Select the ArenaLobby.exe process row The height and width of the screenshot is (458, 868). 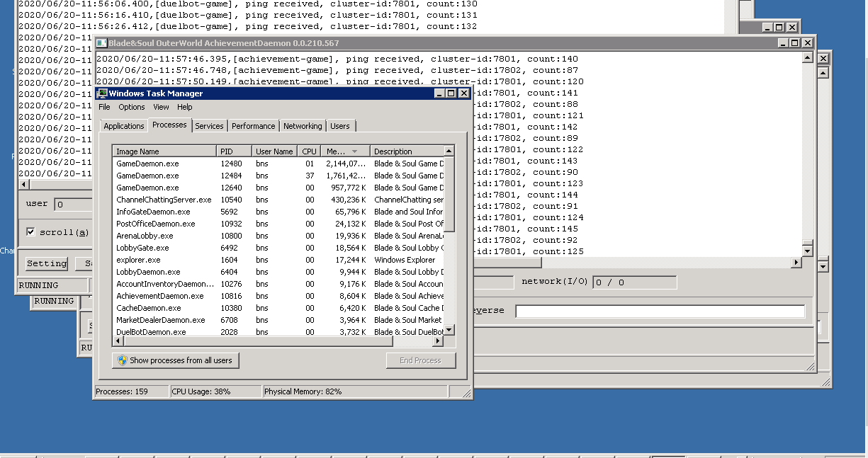(x=278, y=236)
